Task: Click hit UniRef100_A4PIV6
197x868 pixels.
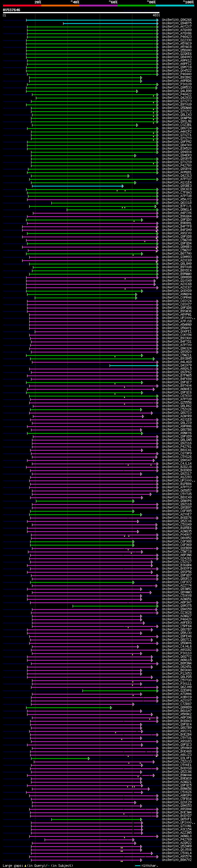Action: click(x=176, y=213)
